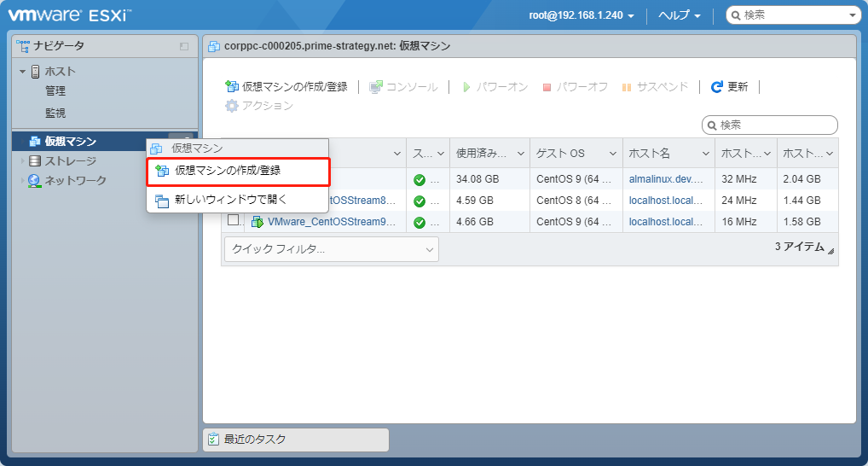This screenshot has width=868, height=466.
Task: Click the top header 検索 field
Action: point(793,15)
